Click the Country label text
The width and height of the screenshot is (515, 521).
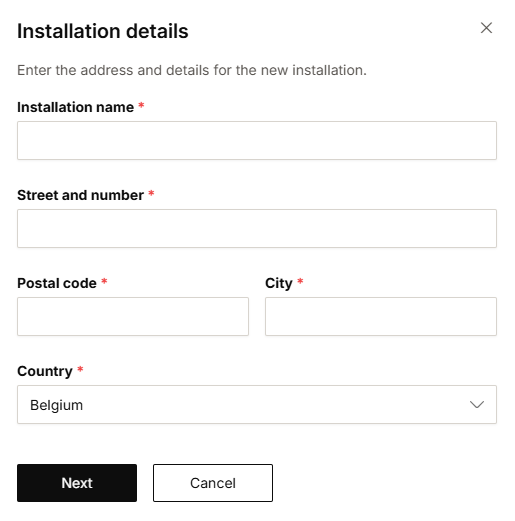tap(45, 371)
